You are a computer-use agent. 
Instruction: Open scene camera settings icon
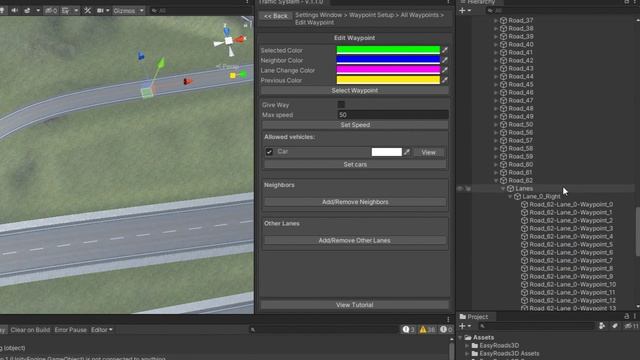click(100, 10)
